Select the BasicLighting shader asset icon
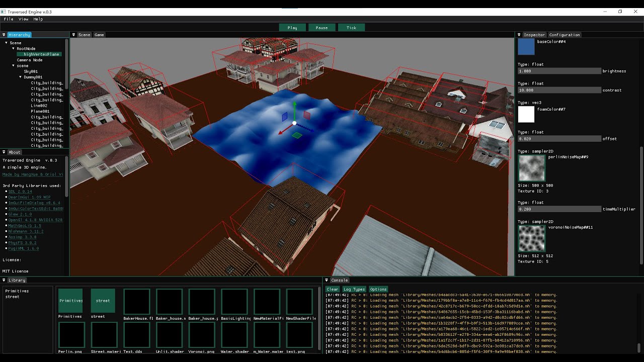Image resolution: width=644 pixels, height=362 pixels. coord(234,302)
